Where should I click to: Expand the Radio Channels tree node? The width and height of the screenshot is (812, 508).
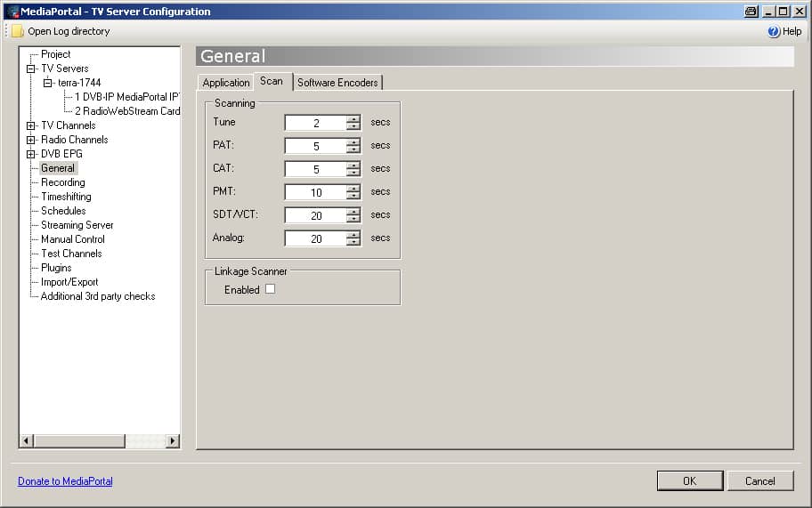coord(31,140)
